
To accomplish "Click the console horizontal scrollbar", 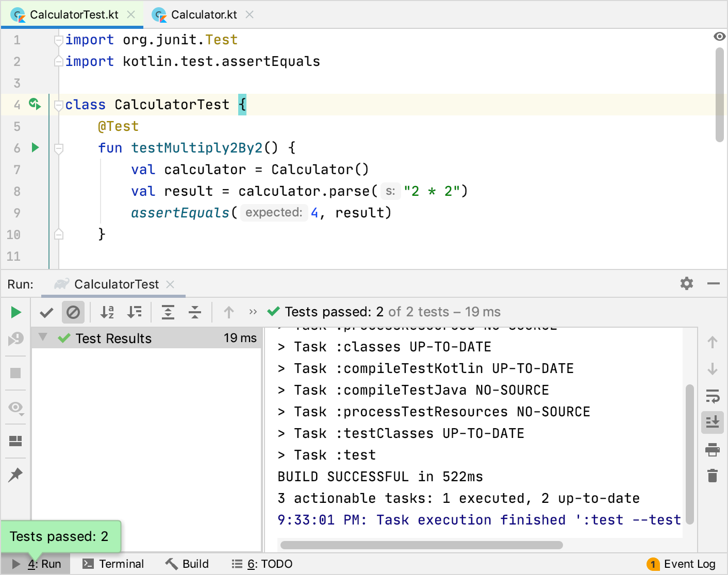I will (x=421, y=545).
